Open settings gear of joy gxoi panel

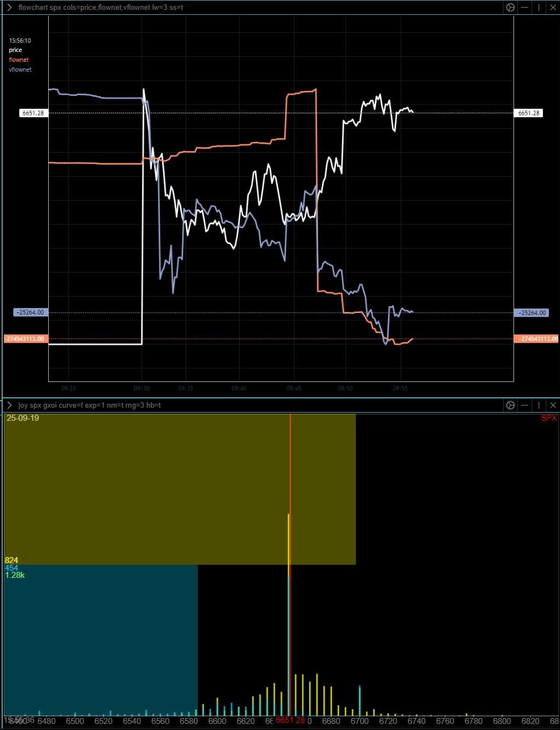tap(510, 405)
